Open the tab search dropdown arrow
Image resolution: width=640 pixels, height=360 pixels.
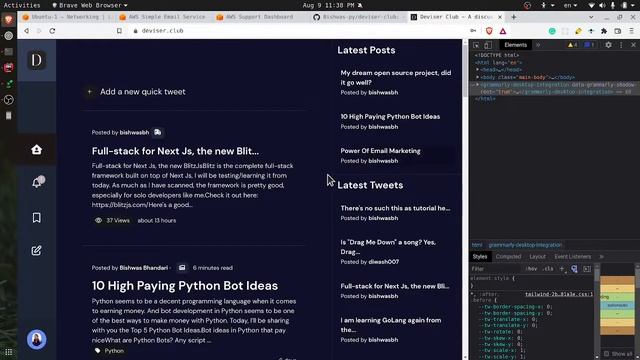[591, 17]
